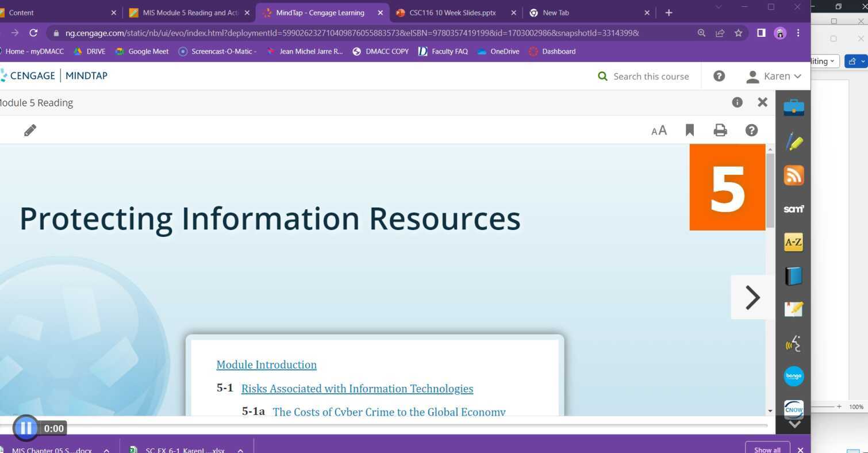This screenshot has height=453, width=868.
Task: Open the A-Z glossary app
Action: [x=793, y=243]
